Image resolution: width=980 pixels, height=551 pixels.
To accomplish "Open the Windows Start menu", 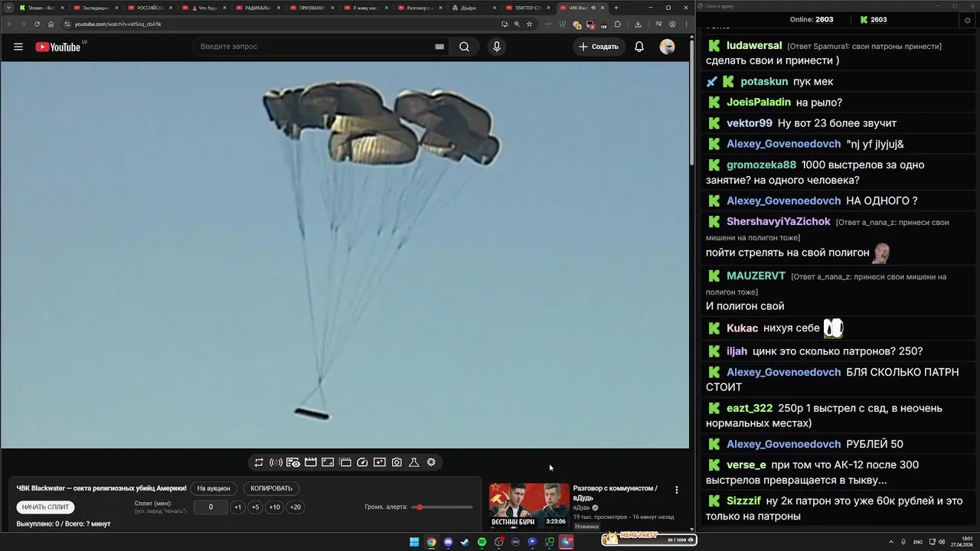I will click(414, 542).
